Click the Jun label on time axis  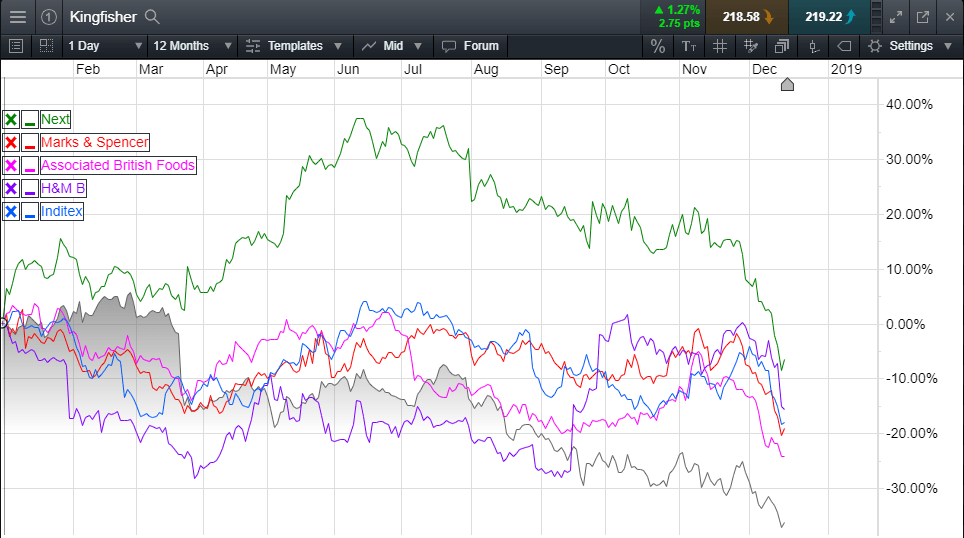pos(348,69)
